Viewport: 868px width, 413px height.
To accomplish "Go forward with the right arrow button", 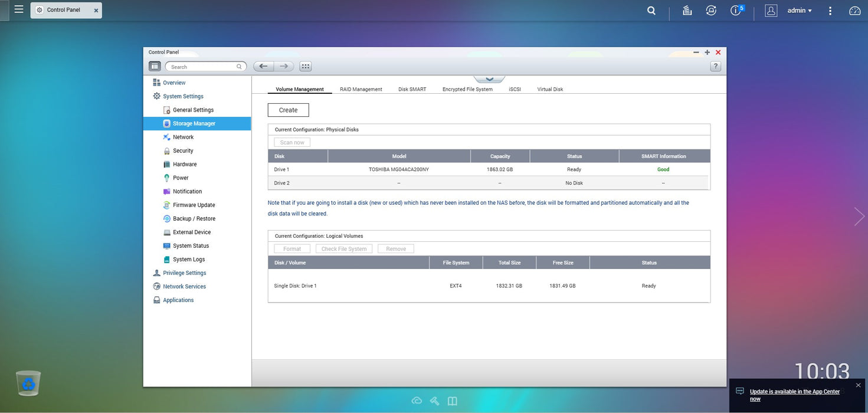I will (284, 67).
